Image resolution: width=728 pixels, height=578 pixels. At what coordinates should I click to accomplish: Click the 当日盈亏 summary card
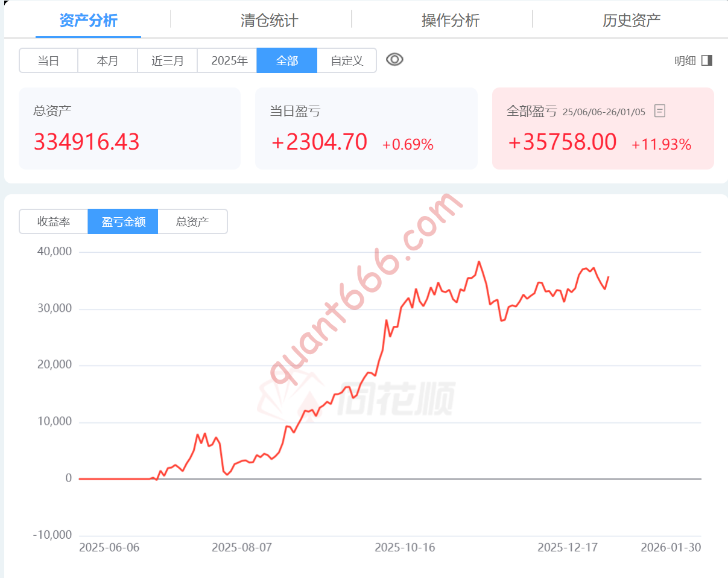366,128
